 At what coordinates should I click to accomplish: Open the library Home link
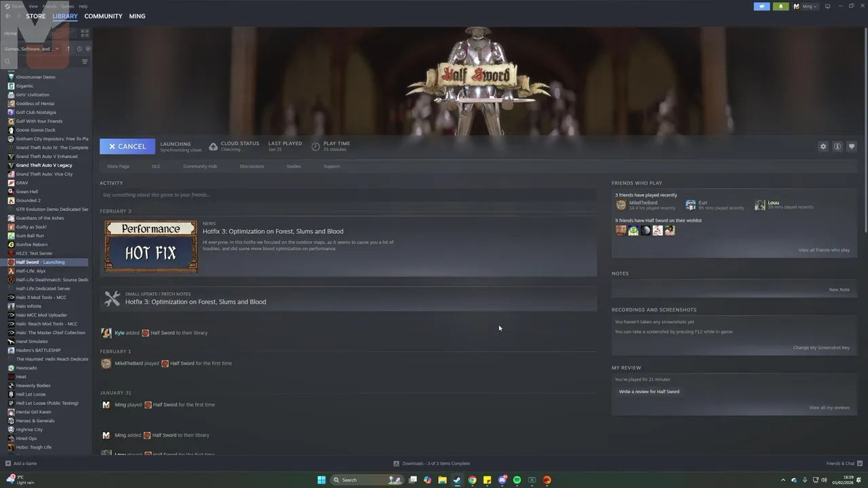10,33
